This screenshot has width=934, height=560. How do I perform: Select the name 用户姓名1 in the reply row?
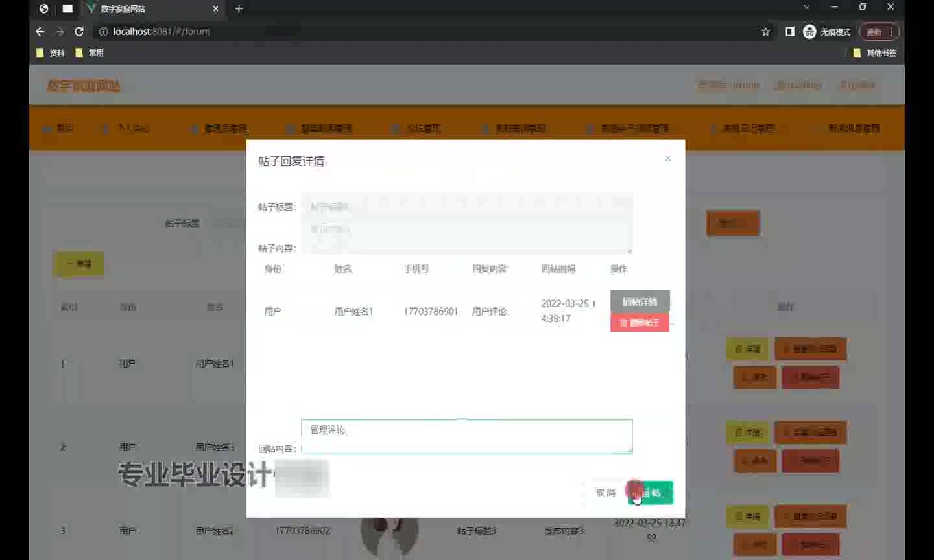click(x=353, y=312)
